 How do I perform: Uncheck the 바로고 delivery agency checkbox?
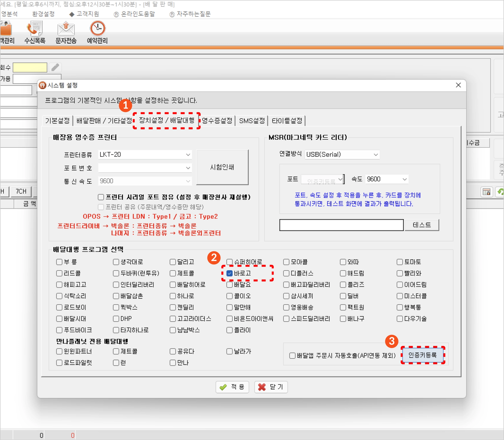click(x=229, y=273)
